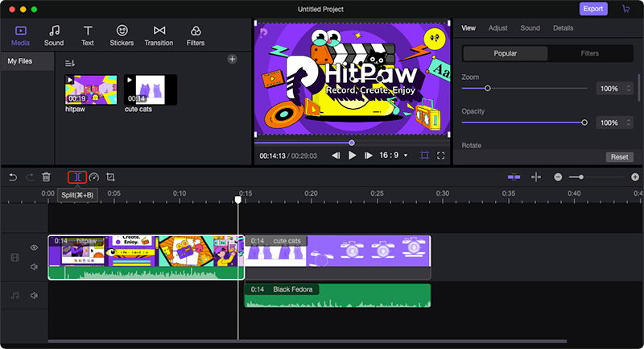644x349 pixels.
Task: Open the Filters panel in top toolbar
Action: pyautogui.click(x=196, y=35)
